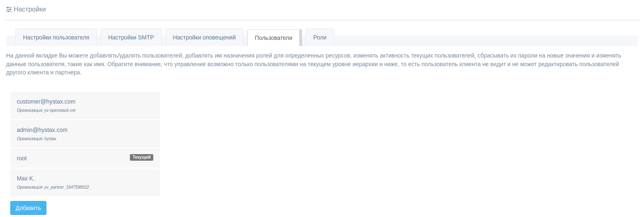
Task: Open the admin@hystax.com user entry
Action: [42, 130]
